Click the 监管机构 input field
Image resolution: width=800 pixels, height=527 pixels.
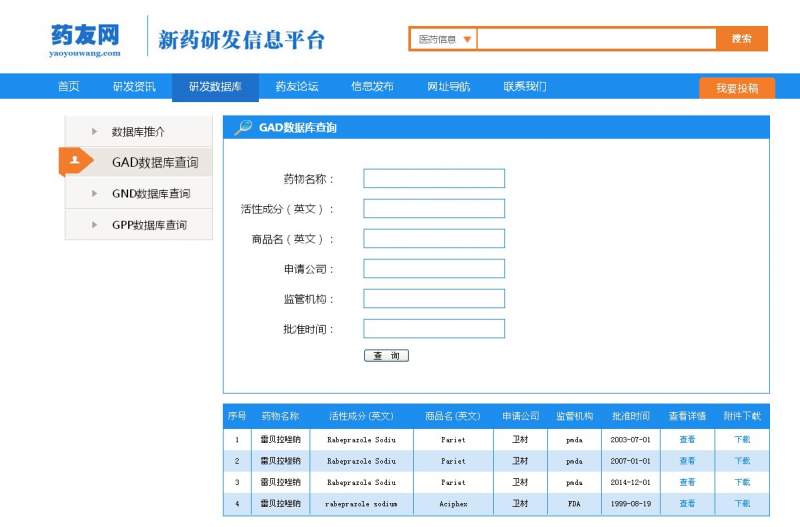coord(434,299)
